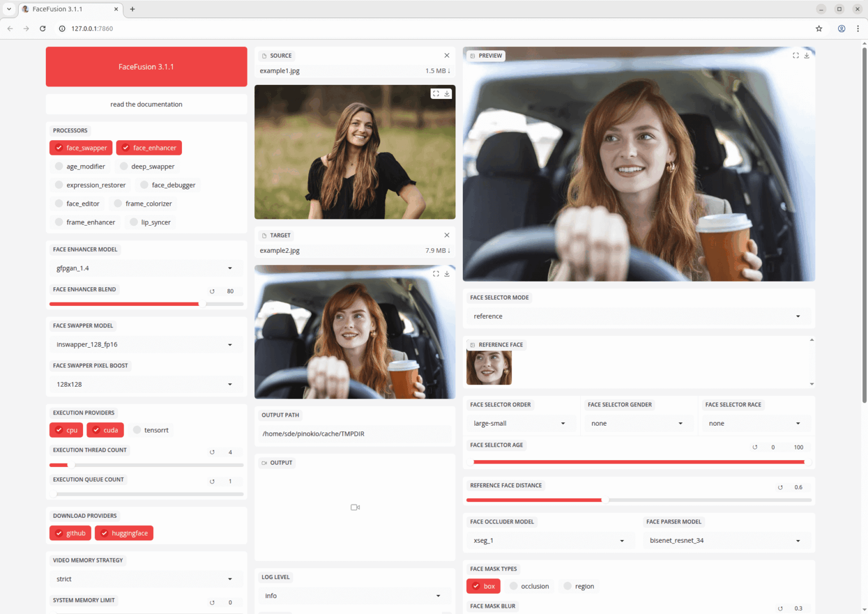This screenshot has height=614, width=868.
Task: Reset the Face Enhancer Blend value
Action: tap(212, 291)
